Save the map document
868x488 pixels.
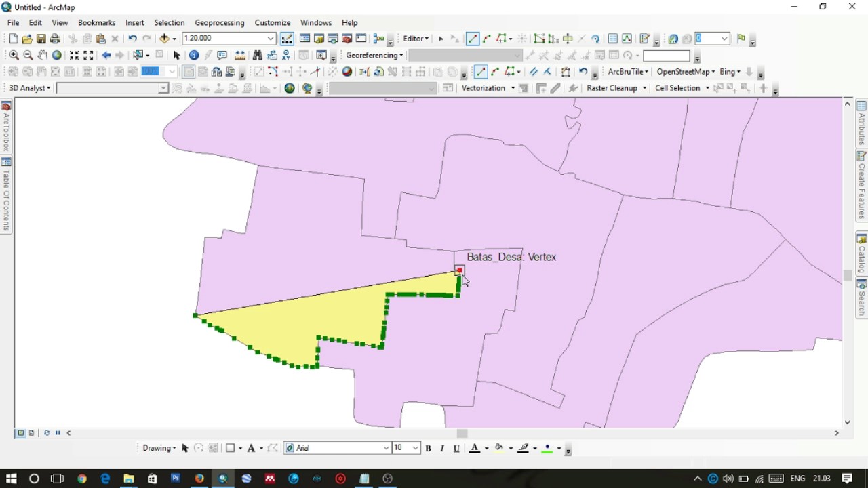point(41,39)
